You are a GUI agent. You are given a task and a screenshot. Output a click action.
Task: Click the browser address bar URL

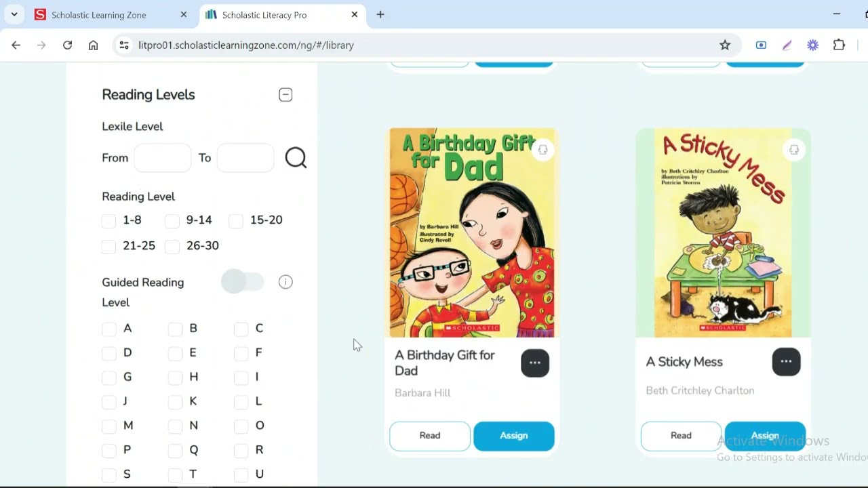click(246, 45)
